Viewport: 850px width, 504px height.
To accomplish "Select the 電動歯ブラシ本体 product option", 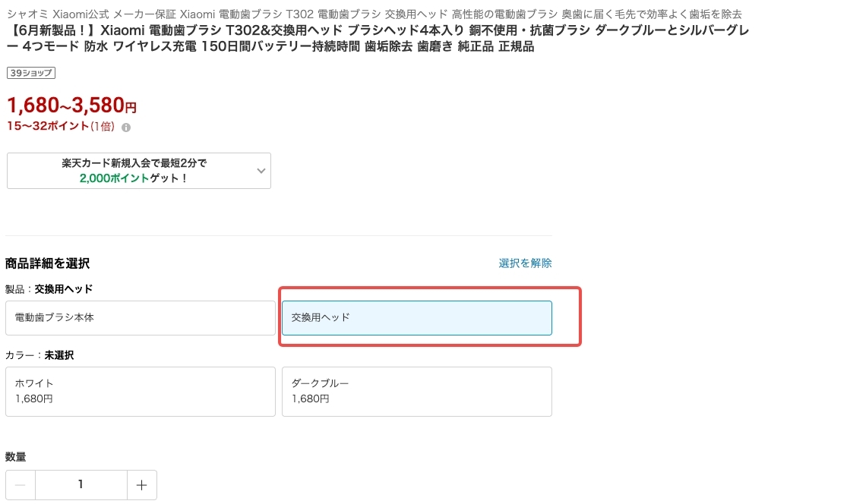I will (141, 318).
